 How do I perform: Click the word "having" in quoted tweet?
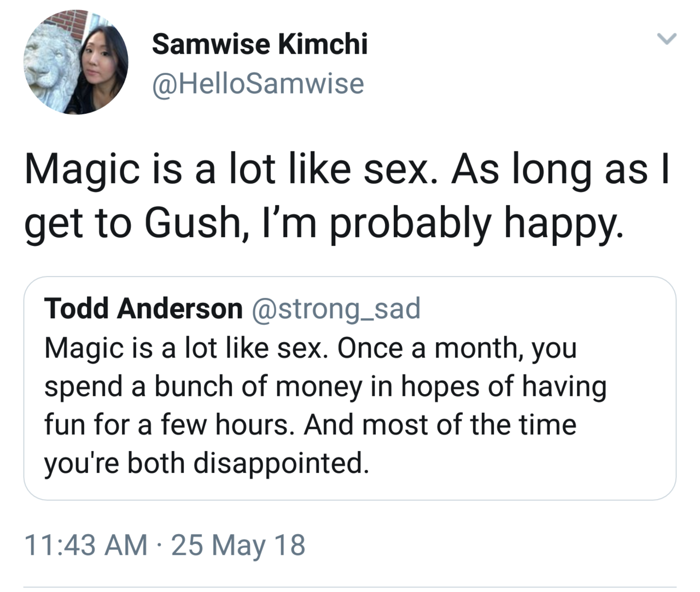pyautogui.click(x=564, y=386)
